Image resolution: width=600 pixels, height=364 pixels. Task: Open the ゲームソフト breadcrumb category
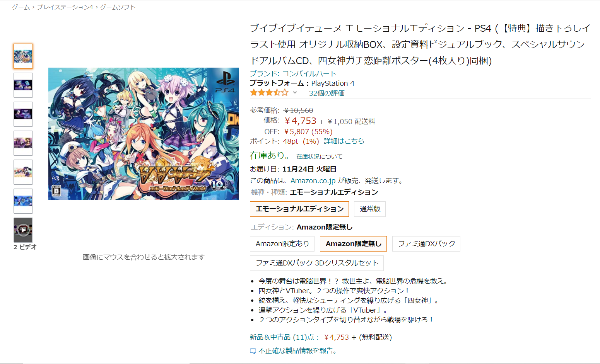[x=118, y=7]
